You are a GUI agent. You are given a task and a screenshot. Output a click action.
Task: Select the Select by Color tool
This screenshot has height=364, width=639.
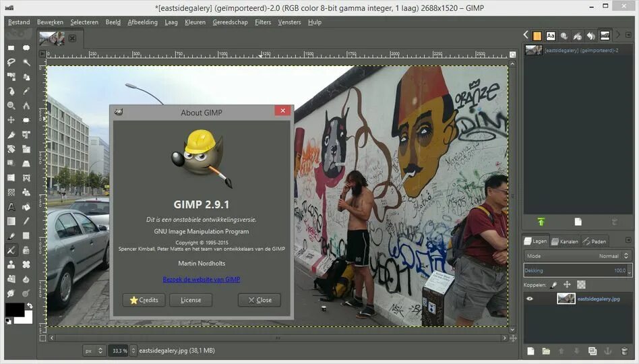pyautogui.click(x=11, y=77)
